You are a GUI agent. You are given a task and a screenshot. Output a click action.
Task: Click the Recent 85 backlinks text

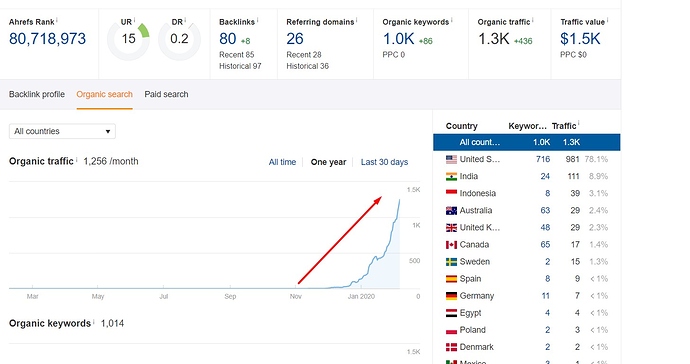tap(237, 55)
